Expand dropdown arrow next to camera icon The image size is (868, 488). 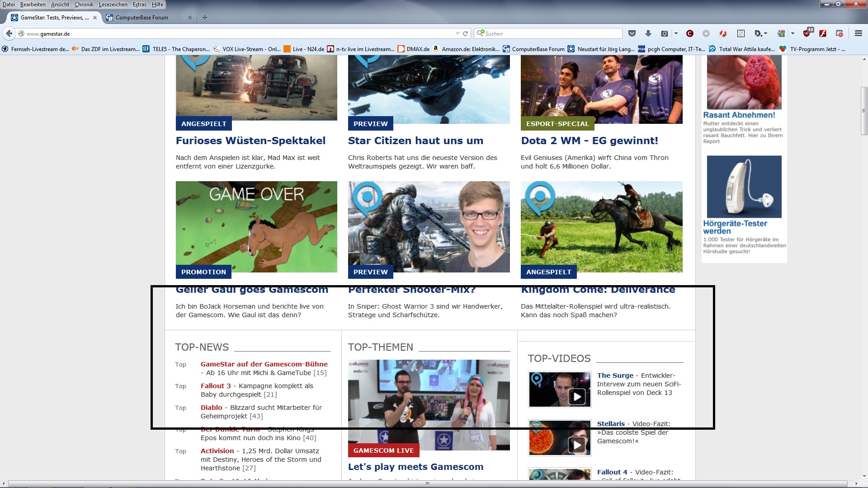[x=676, y=33]
